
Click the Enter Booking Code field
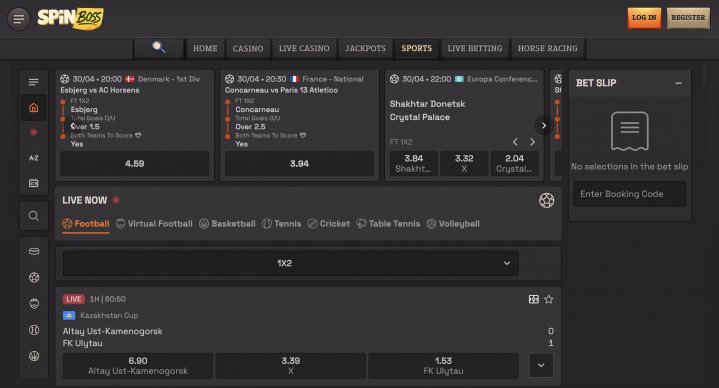629,194
